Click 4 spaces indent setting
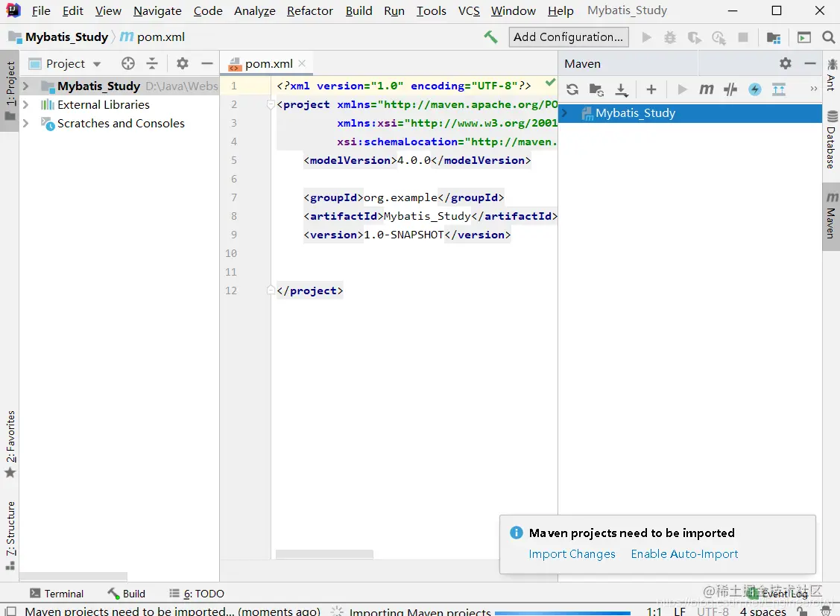The width and height of the screenshot is (840, 616). coord(763,611)
